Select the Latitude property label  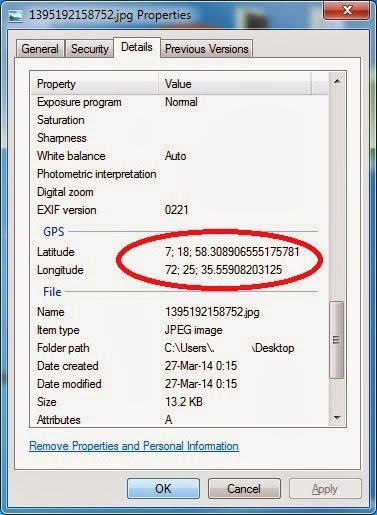point(56,252)
